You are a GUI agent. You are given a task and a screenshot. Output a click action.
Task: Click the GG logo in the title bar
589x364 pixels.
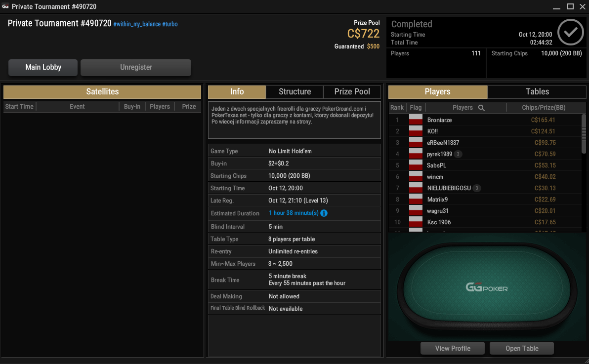5,6
